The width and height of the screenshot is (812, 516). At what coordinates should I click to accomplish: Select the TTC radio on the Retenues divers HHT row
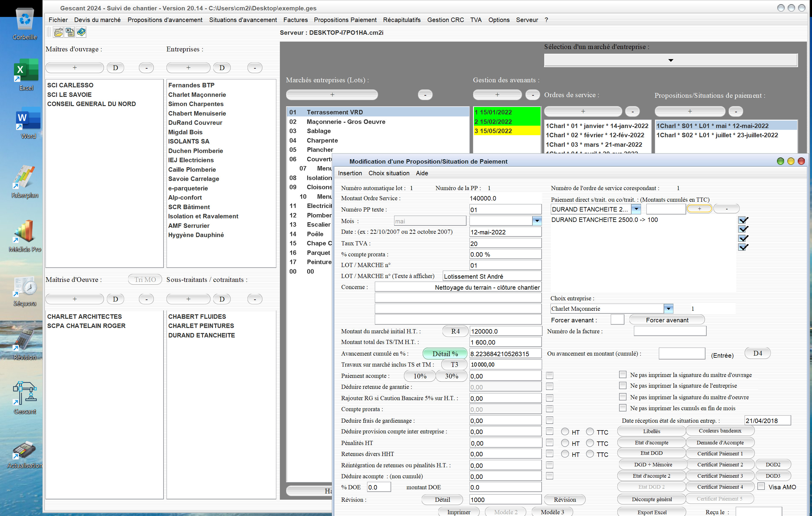[590, 454]
